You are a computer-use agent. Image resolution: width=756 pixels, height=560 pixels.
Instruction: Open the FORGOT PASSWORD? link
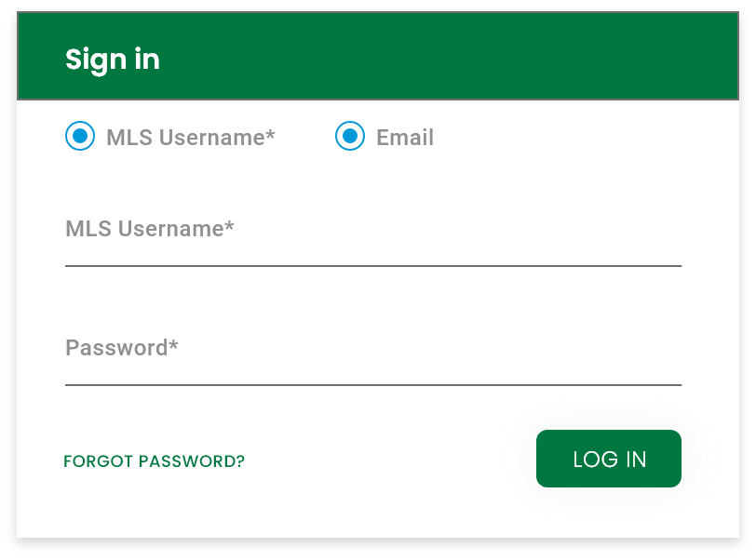click(x=154, y=461)
